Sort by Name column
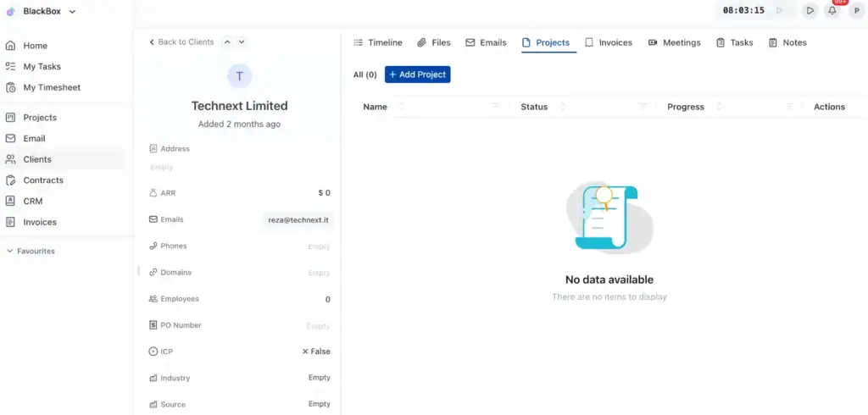Viewport: 868px width, 415px height. click(402, 107)
